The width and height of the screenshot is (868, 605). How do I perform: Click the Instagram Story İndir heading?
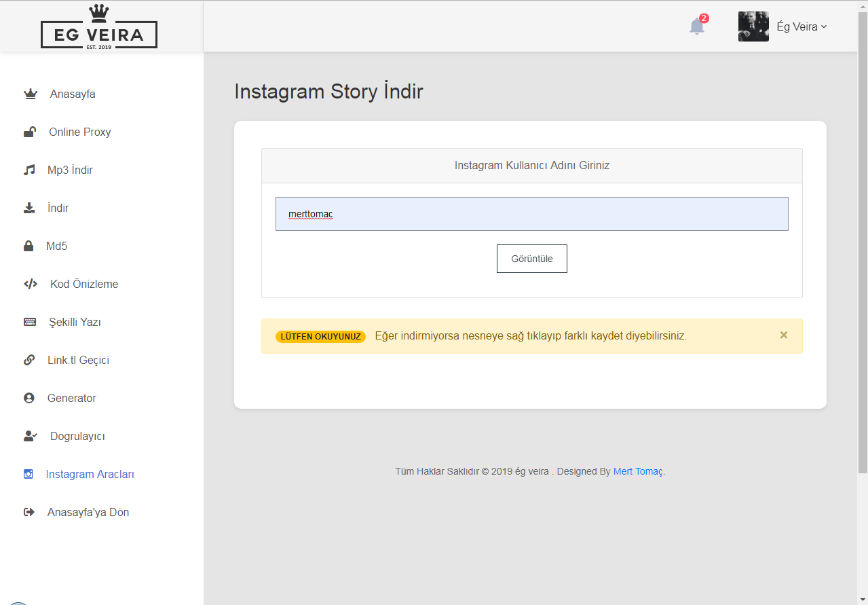(328, 91)
